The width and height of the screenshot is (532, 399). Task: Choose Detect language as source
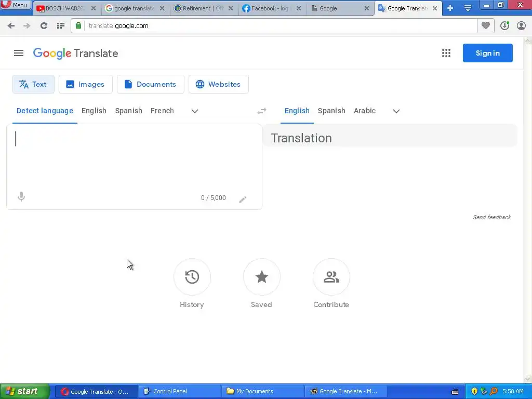pos(45,111)
